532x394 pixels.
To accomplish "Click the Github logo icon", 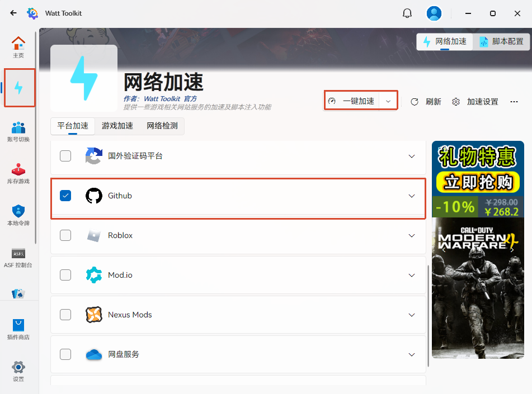I will pyautogui.click(x=93, y=196).
